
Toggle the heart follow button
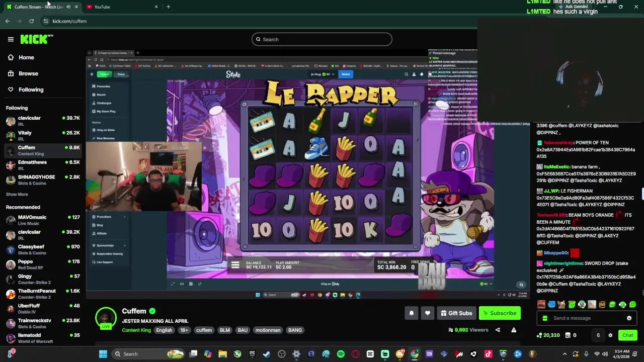coord(428,313)
